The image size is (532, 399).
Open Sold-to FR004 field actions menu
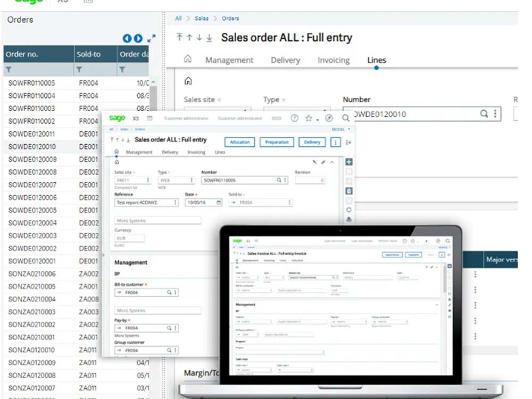289,203
